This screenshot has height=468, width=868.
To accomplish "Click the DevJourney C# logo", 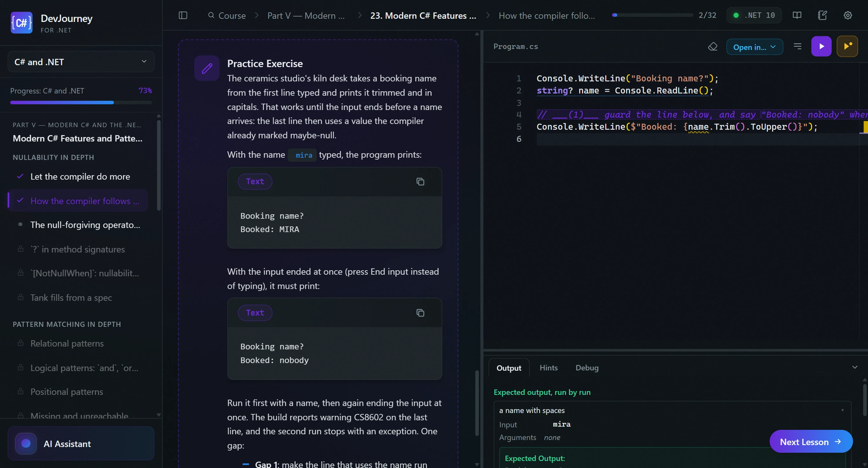I will [22, 23].
